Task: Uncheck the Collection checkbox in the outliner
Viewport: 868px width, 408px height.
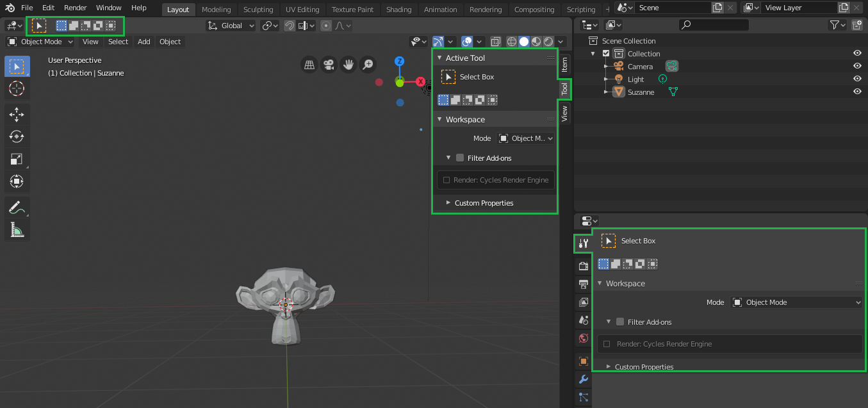Action: pos(606,54)
